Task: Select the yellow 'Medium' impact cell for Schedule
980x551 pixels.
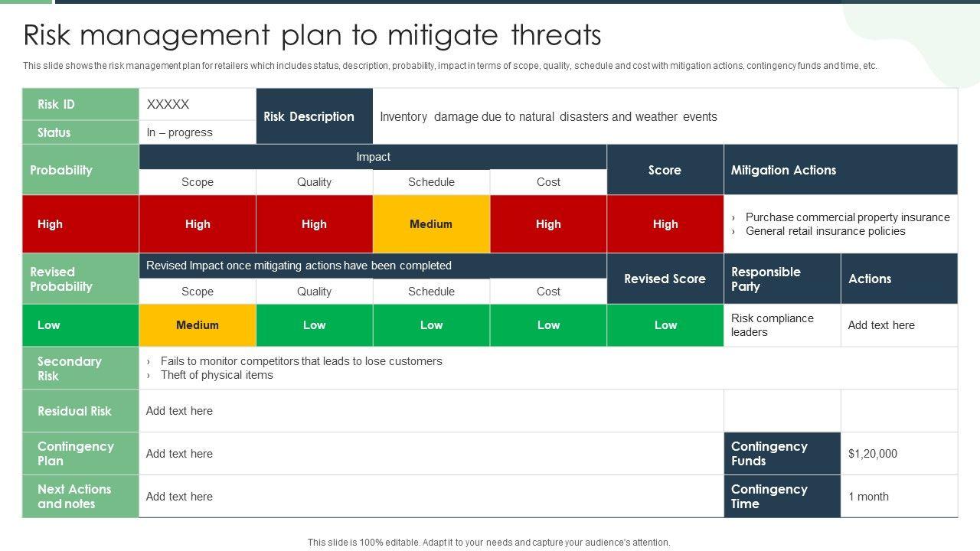Action: click(x=432, y=224)
